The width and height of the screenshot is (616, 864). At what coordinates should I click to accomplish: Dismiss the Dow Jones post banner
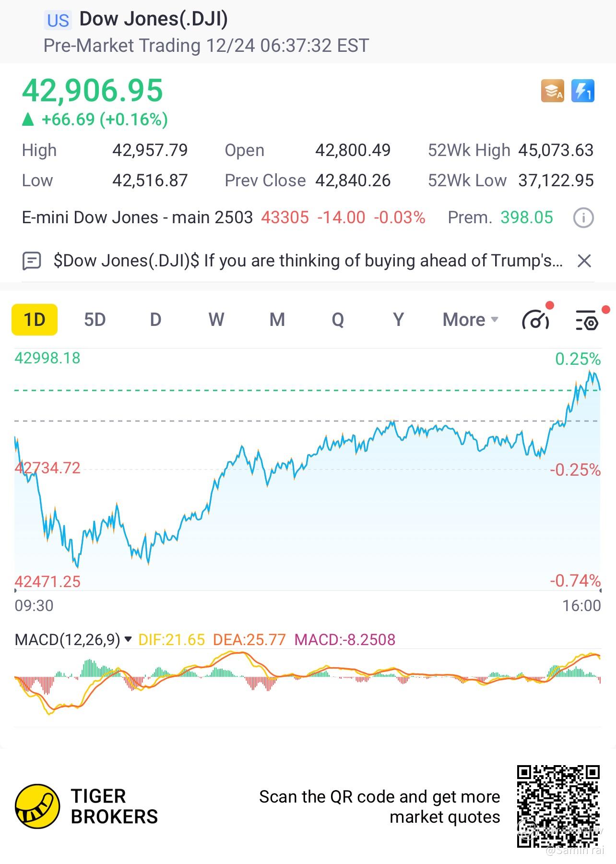(584, 261)
